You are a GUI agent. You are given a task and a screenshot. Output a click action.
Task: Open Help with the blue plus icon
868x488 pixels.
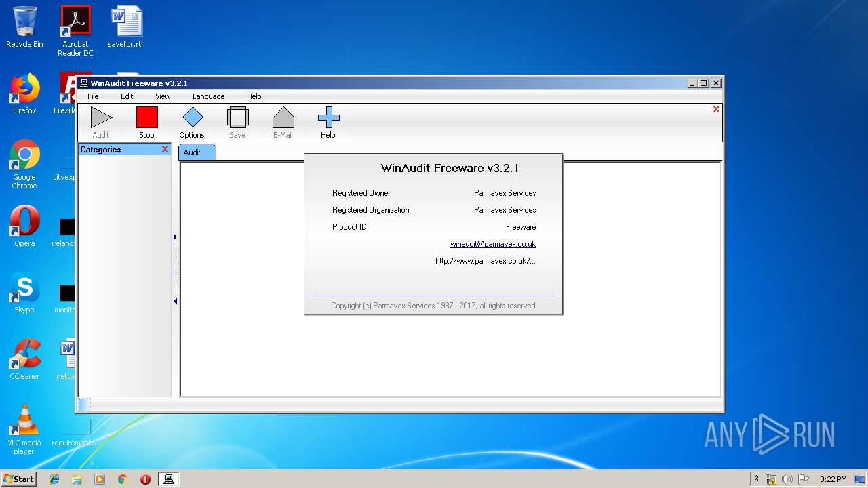[328, 117]
